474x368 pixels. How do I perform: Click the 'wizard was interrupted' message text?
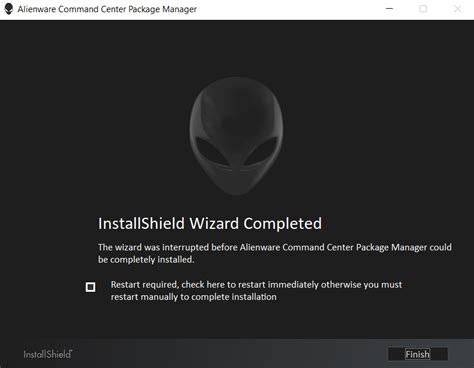pyautogui.click(x=275, y=253)
